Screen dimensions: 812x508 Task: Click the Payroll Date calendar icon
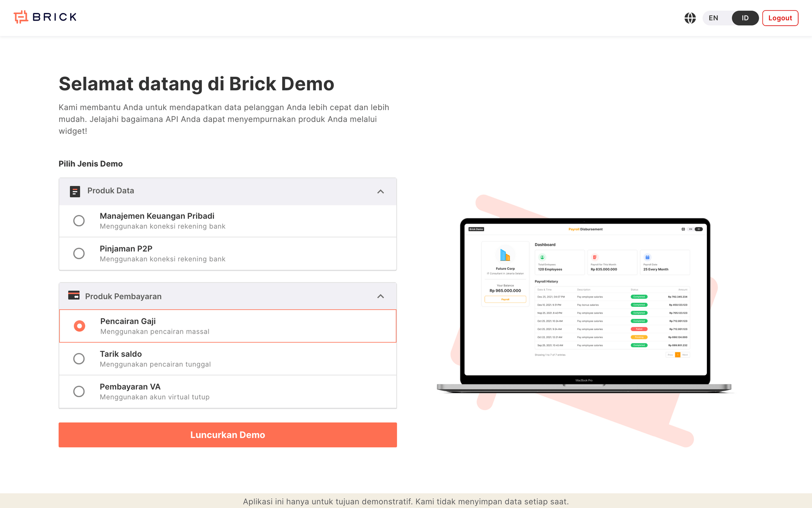(647, 256)
